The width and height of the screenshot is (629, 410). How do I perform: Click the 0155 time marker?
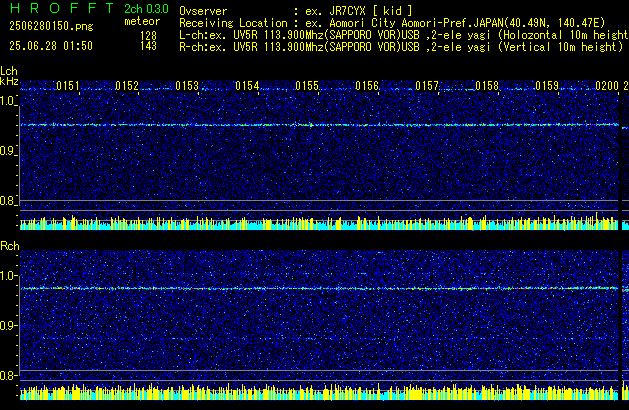tap(307, 85)
